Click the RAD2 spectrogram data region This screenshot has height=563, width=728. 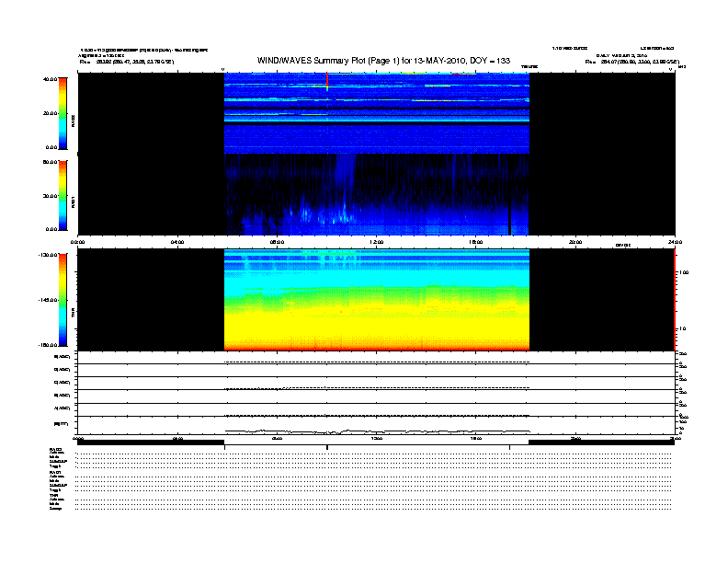click(377, 113)
